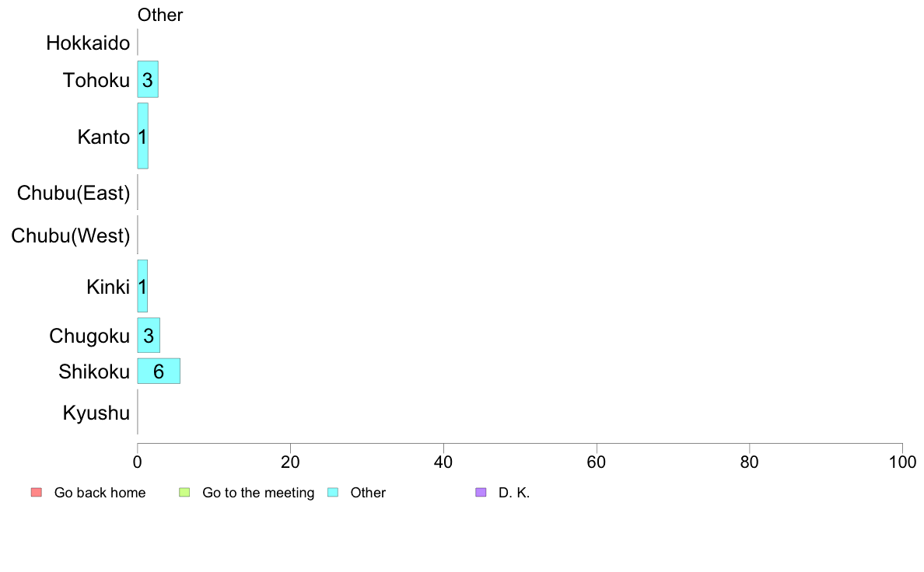
Task: Click the D. K. legend text
Action: pyautogui.click(x=514, y=493)
